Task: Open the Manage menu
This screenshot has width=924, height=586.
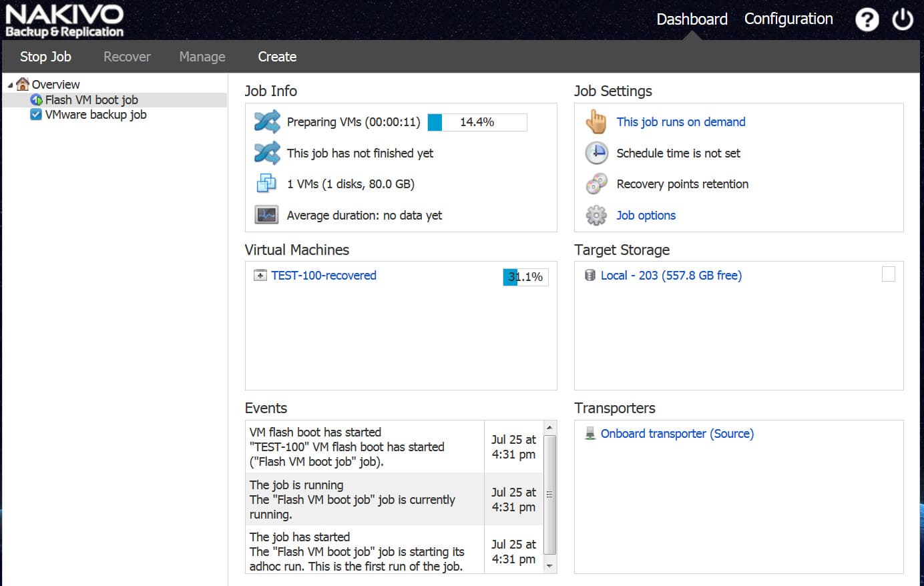Action: point(202,57)
